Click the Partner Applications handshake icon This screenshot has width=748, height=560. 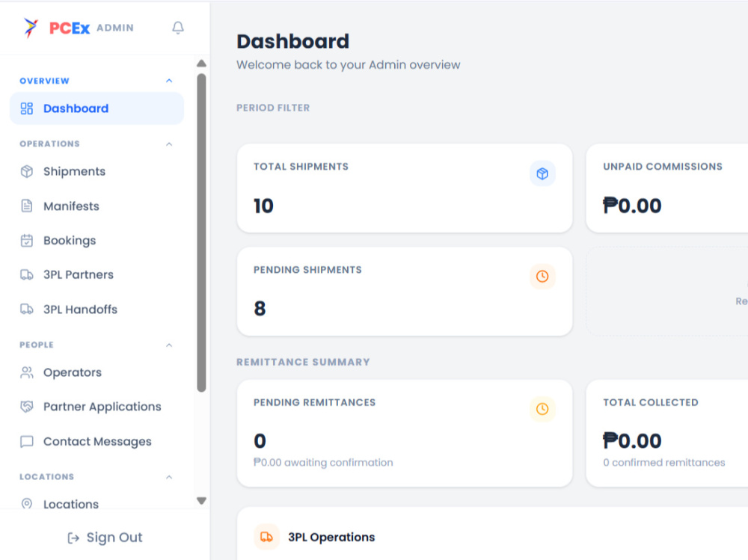27,407
